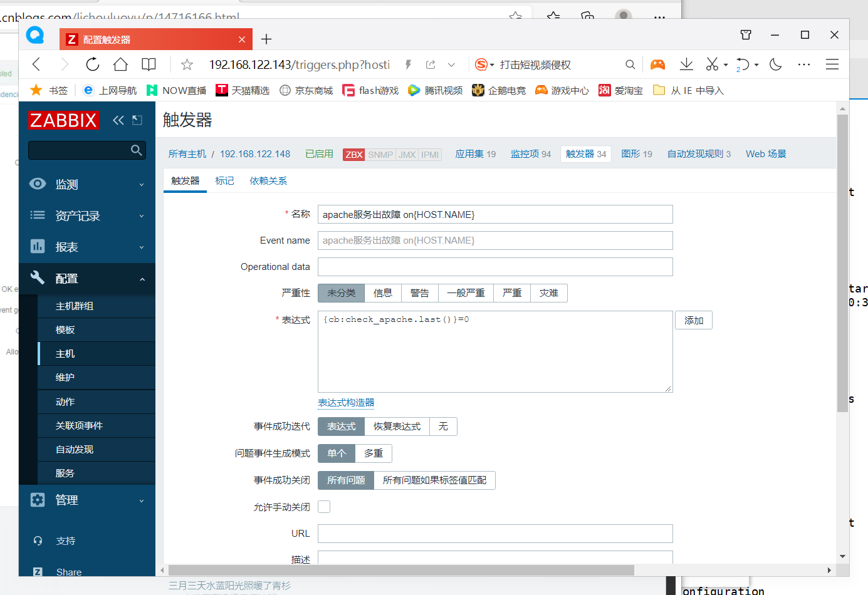Image resolution: width=868 pixels, height=595 pixels.
Task: Open the three-dots more tools icon
Action: pyautogui.click(x=804, y=65)
